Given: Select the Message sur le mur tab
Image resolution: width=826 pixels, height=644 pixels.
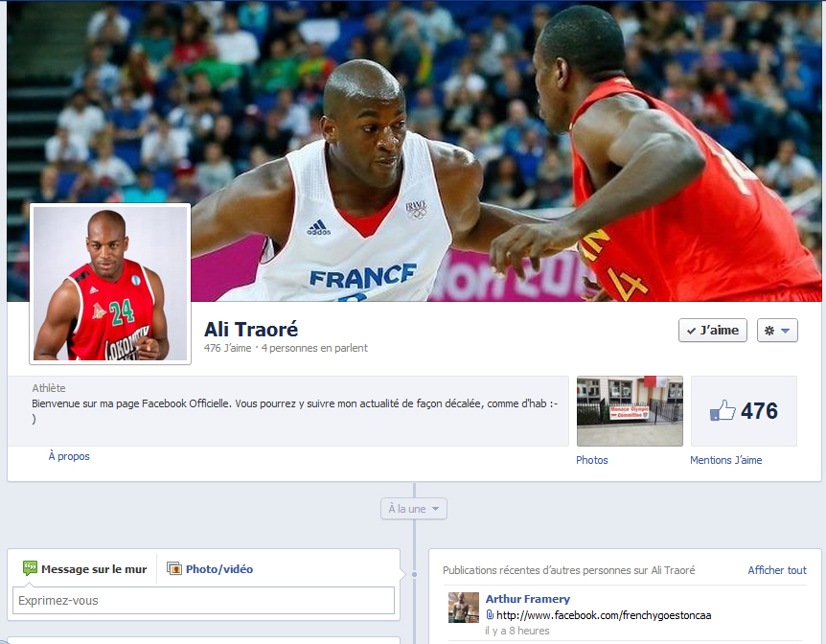Looking at the screenshot, I should 93,569.
